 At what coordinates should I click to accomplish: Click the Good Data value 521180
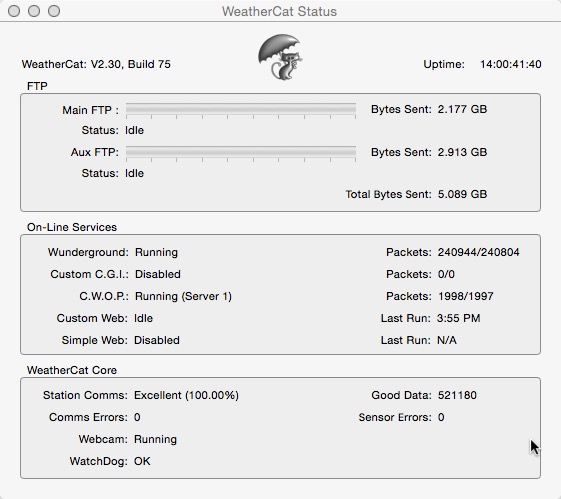(x=457, y=396)
